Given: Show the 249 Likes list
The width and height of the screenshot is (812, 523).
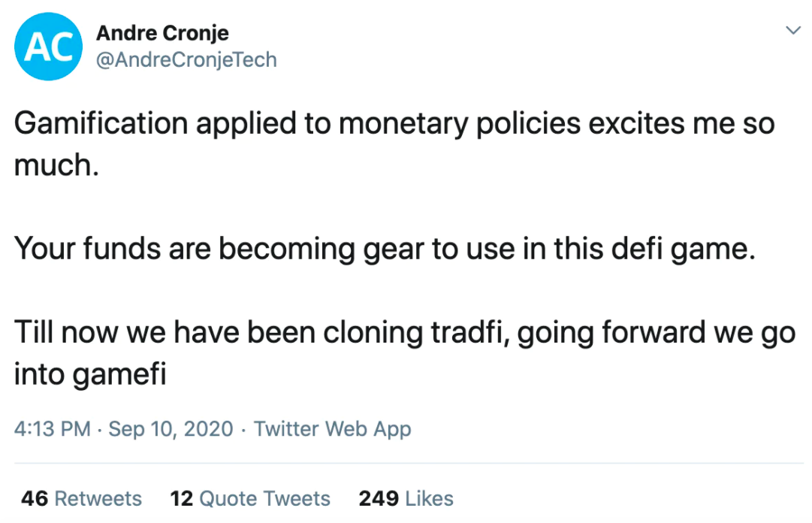Looking at the screenshot, I should pos(406,498).
